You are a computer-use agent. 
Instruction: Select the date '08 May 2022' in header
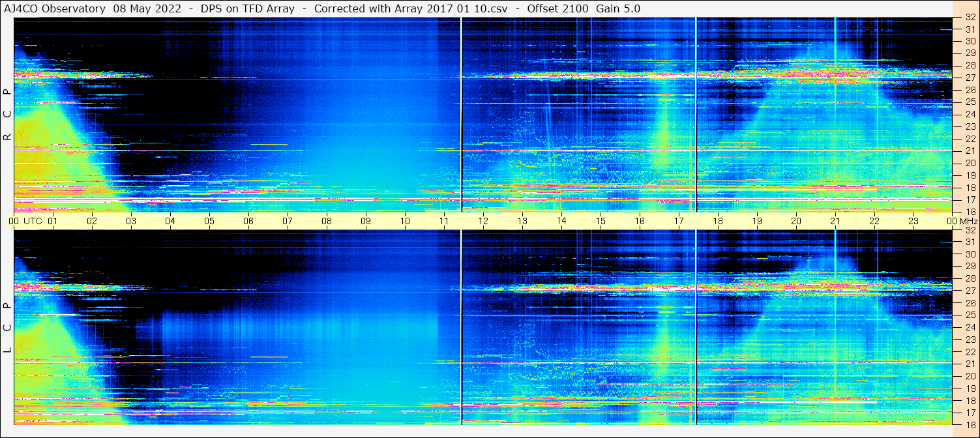147,9
